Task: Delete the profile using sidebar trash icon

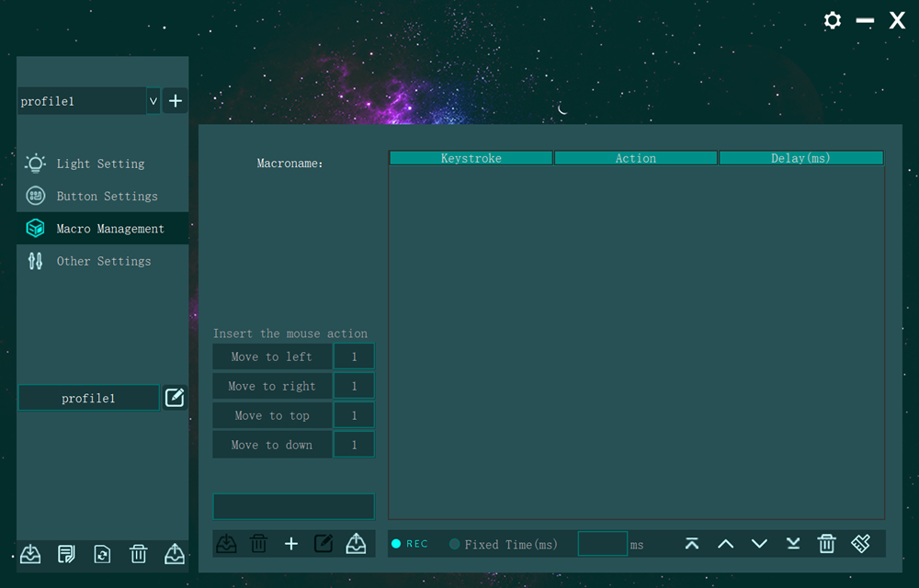Action: tap(138, 554)
